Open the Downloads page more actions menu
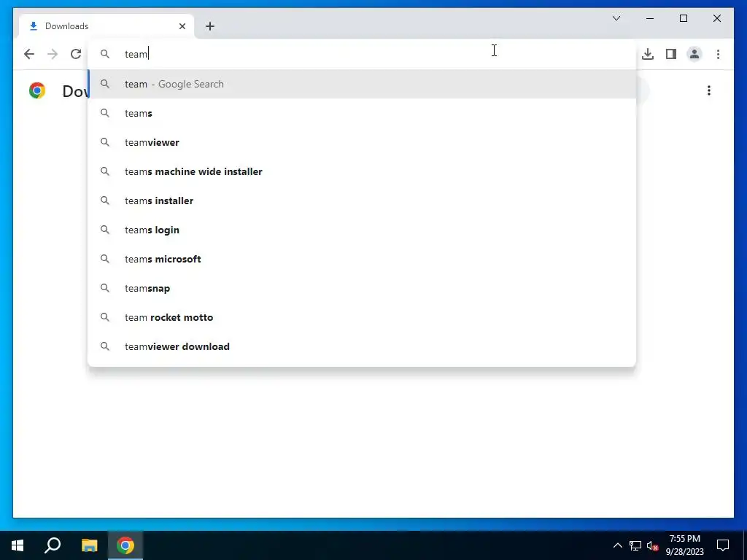 (709, 90)
